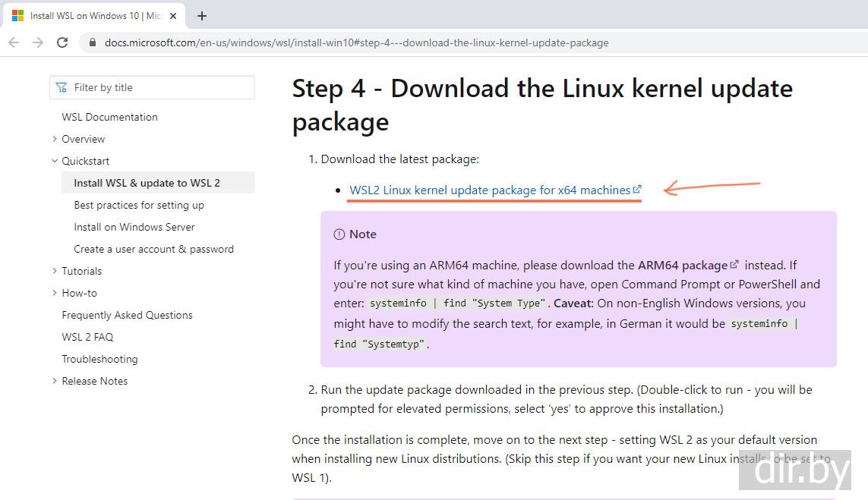Open the ARM64 package link

[683, 266]
